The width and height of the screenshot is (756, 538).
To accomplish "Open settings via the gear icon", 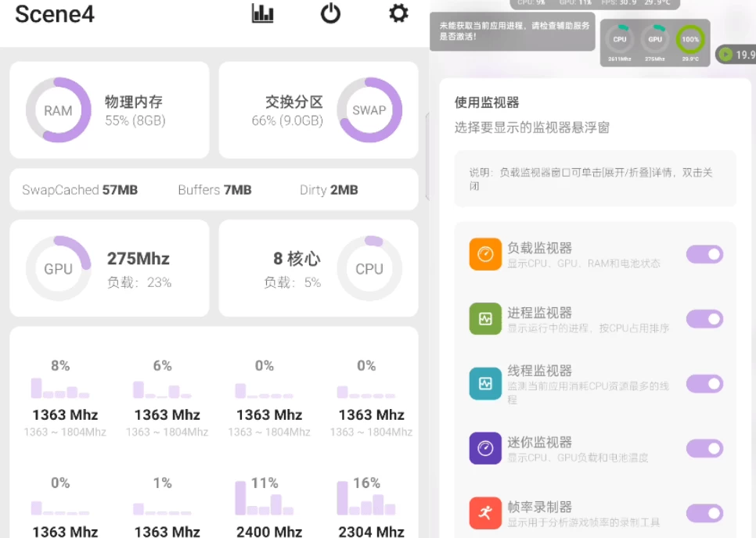I will pos(398,13).
